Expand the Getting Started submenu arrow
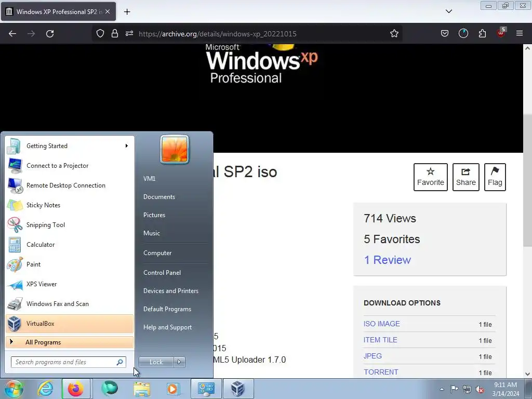Screen dimensions: 532x399 127,146
